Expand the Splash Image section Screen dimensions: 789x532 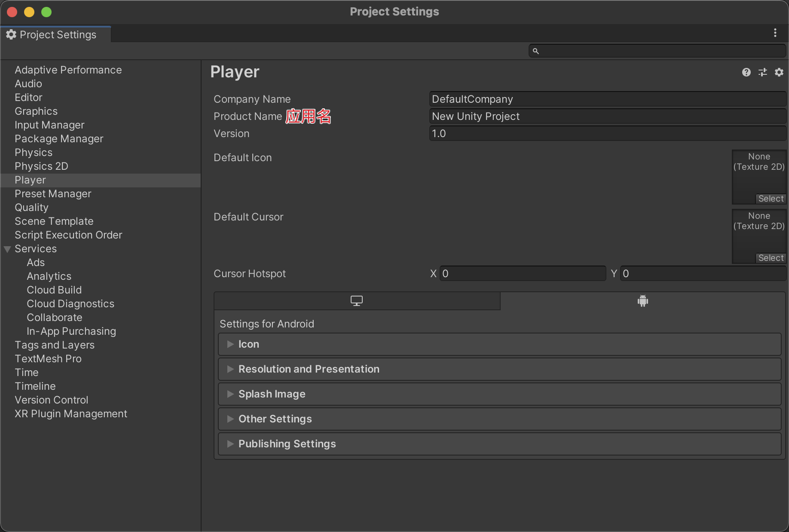point(500,394)
